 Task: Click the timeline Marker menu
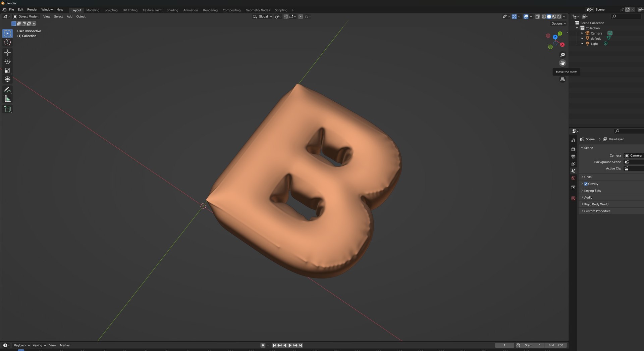65,345
